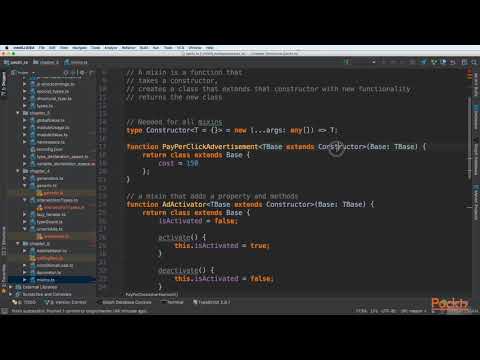This screenshot has width=480, height=360.
Task: Expand External Libraries node
Action: click(11, 287)
